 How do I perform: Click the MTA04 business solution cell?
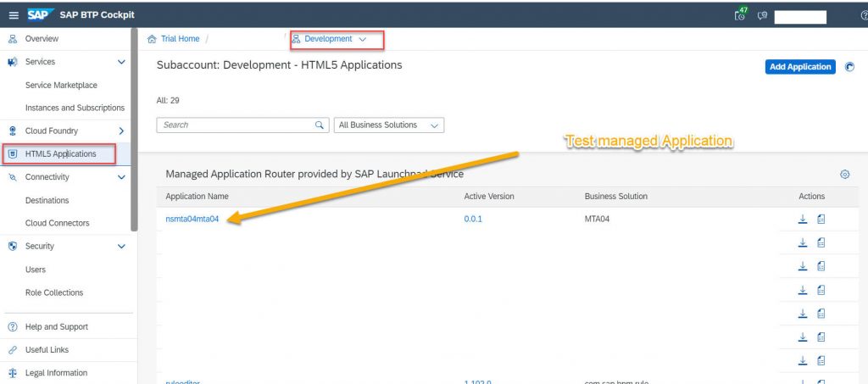[x=597, y=219]
